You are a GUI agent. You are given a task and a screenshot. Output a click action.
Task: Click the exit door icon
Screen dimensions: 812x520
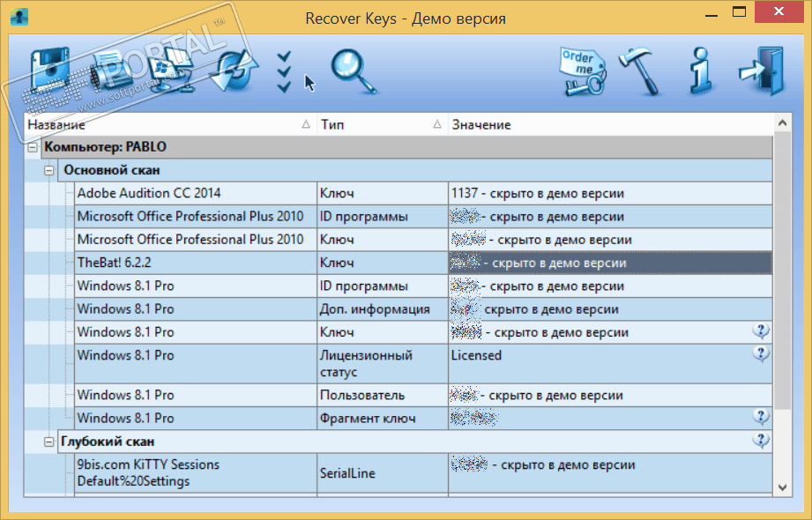tap(762, 71)
